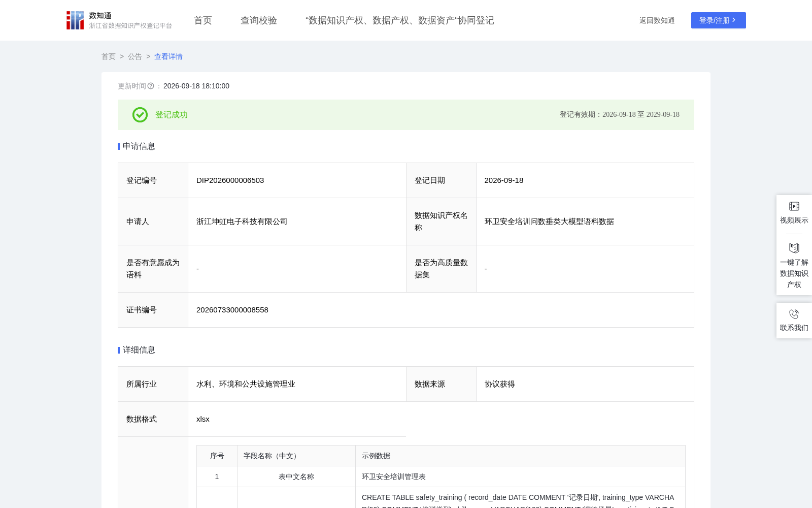Select certificate number 20260733000008558

coord(232,310)
